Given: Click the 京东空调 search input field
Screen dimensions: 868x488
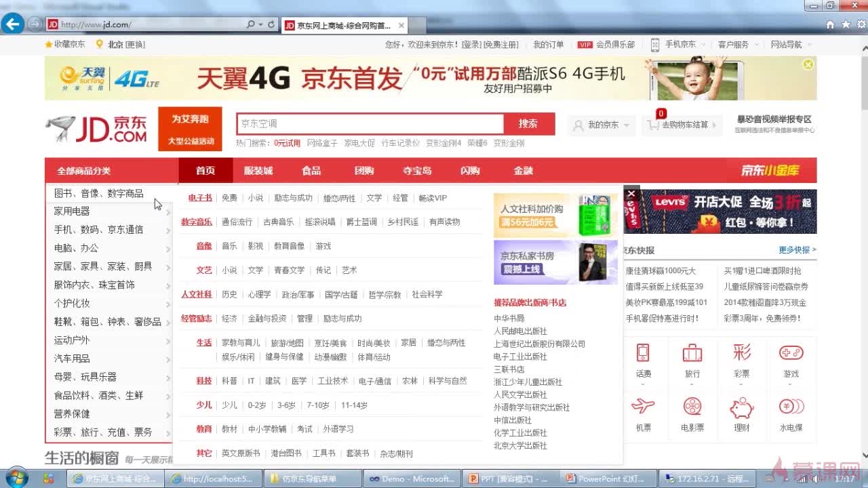Looking at the screenshot, I should coord(370,123).
